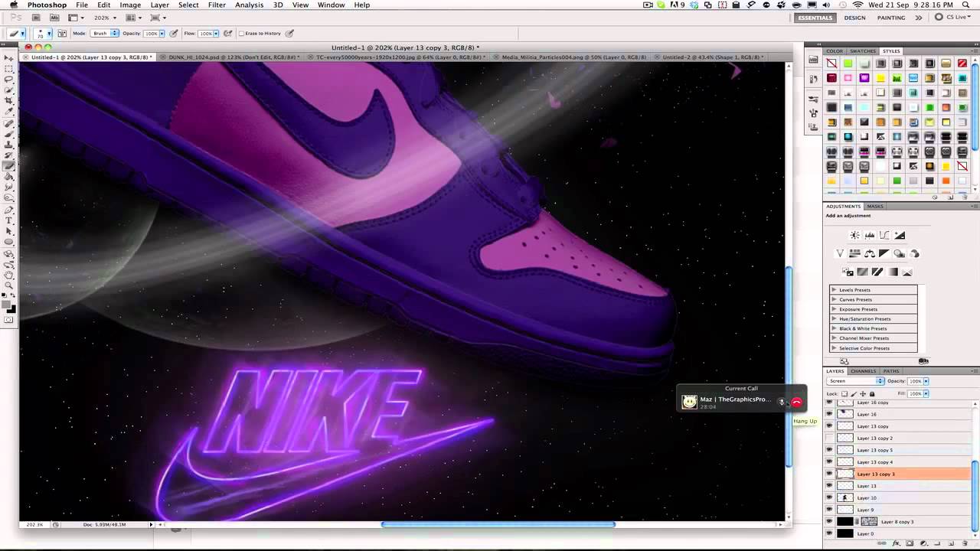Open the eraser Mode dropdown
980x551 pixels.
[x=105, y=34]
